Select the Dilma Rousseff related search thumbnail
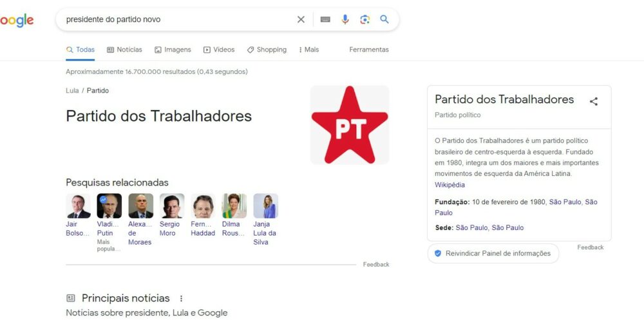 (234, 206)
